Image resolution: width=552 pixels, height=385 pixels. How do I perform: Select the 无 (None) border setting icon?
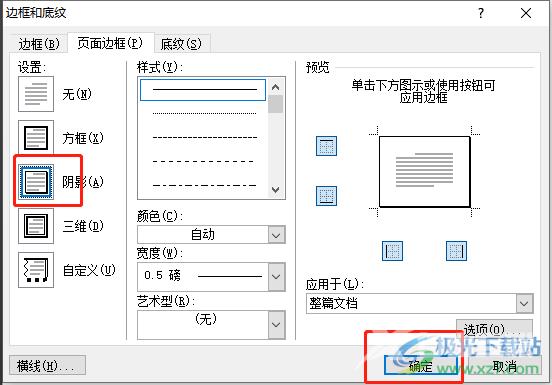(x=36, y=94)
